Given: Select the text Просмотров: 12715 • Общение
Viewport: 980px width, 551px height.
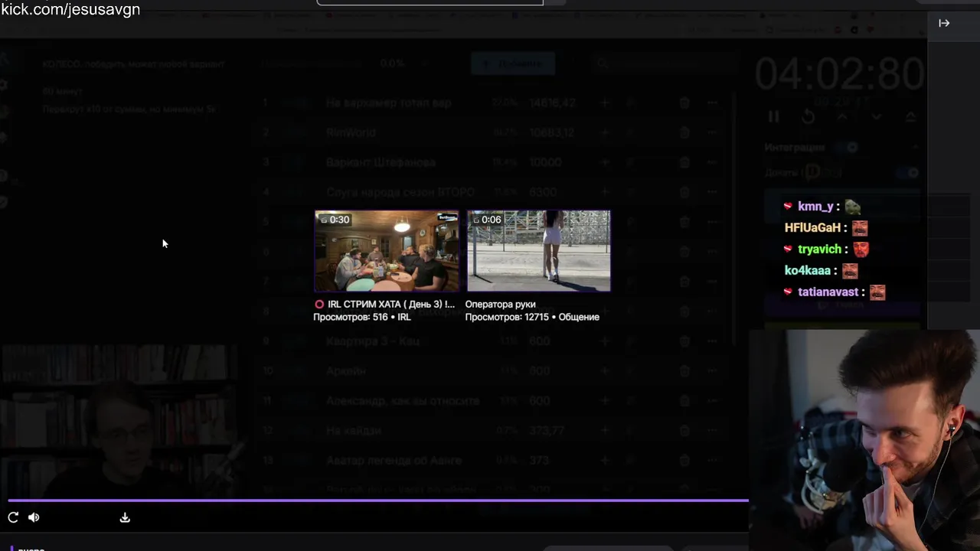Looking at the screenshot, I should 532,317.
